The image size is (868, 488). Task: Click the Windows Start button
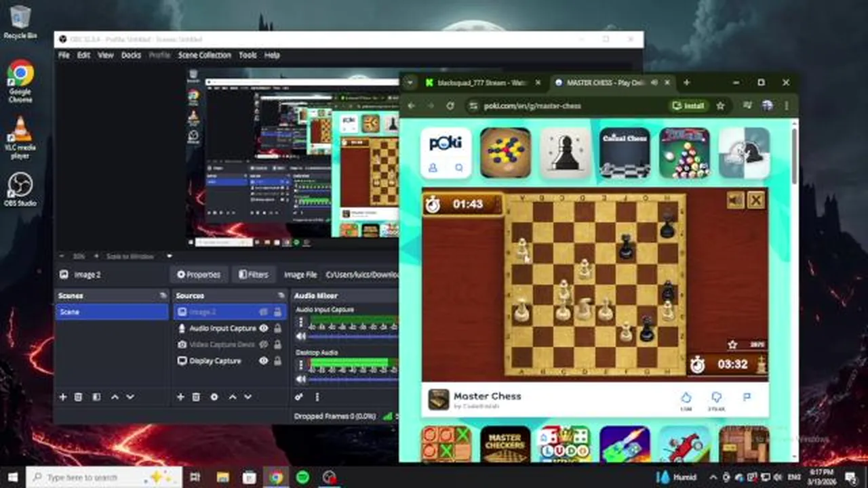[13, 477]
